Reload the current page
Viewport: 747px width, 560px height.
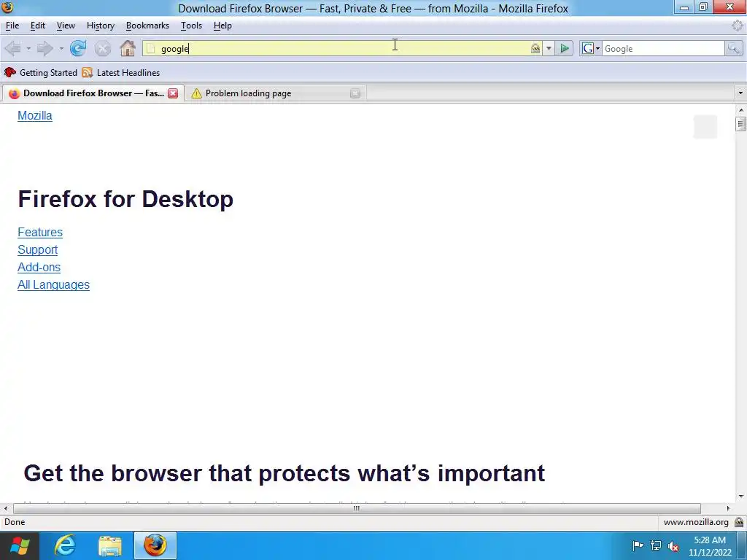pyautogui.click(x=77, y=48)
